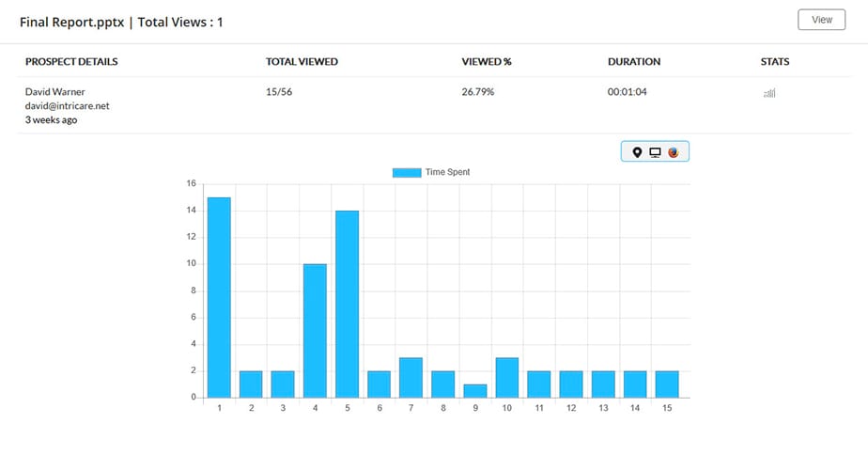
Task: Click the PROSPECT DETAILS column header
Action: pos(71,61)
